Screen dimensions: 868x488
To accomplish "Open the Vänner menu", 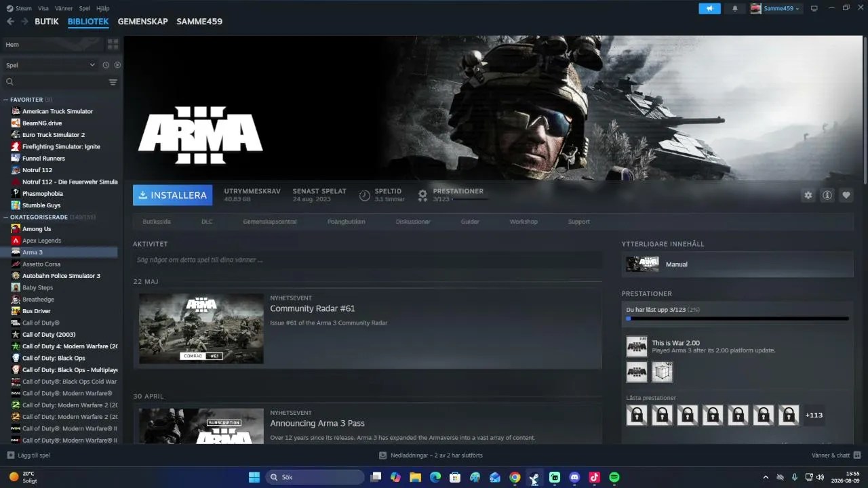I will point(64,8).
